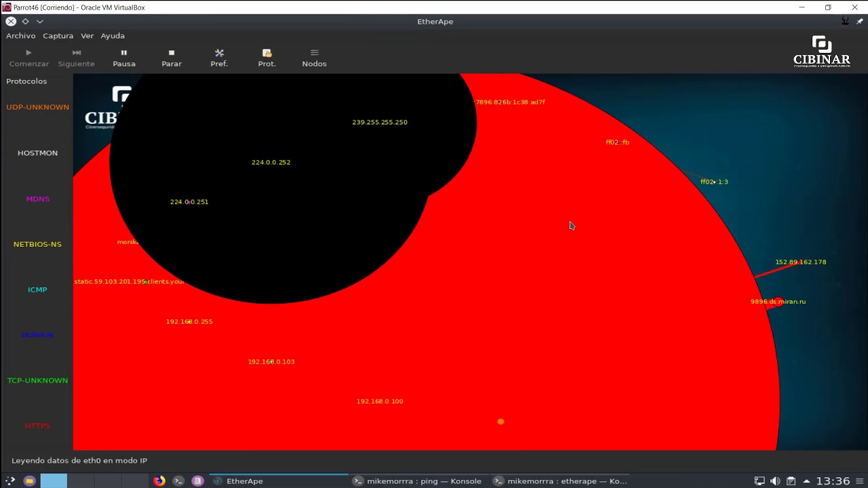Viewport: 868px width, 488px height.
Task: Expand the hidden system tray arrow
Action: (806, 481)
